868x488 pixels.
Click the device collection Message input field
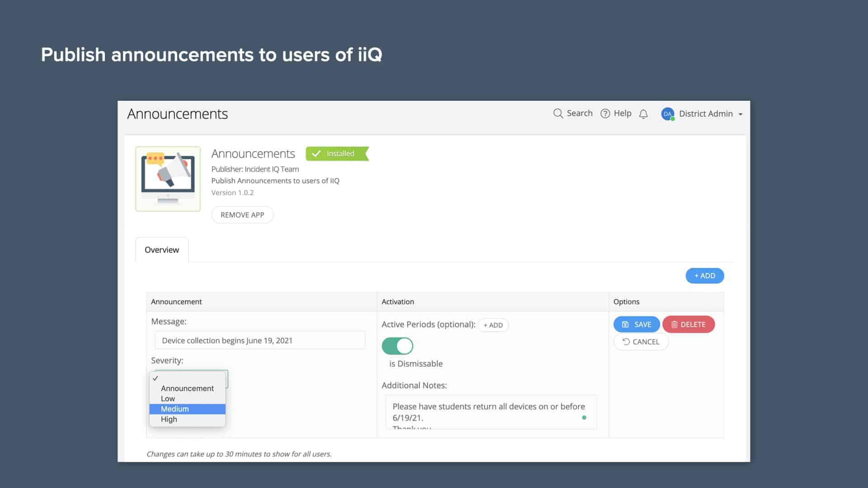click(x=260, y=340)
